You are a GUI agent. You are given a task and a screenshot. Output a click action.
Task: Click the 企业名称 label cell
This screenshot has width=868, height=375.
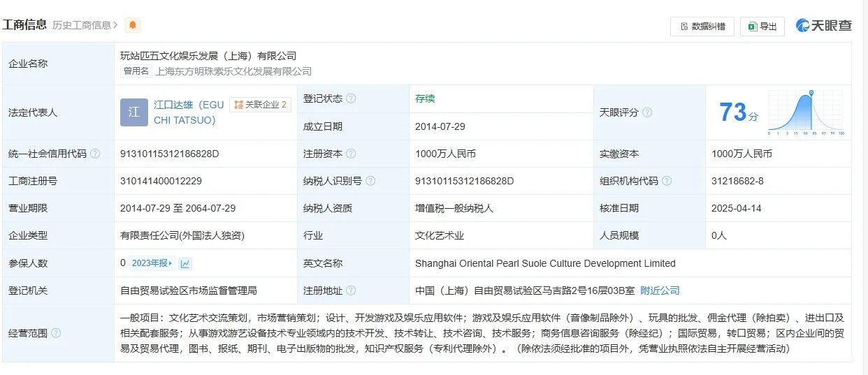click(59, 64)
